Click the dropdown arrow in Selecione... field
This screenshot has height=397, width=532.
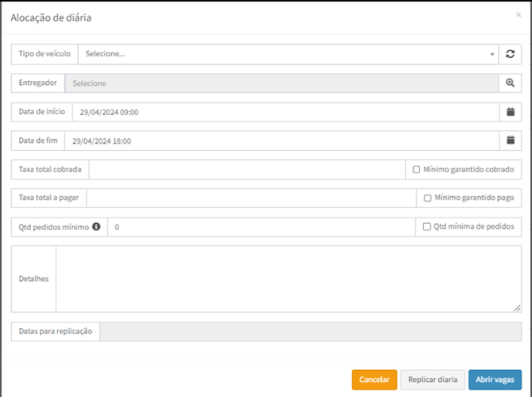[x=492, y=55]
